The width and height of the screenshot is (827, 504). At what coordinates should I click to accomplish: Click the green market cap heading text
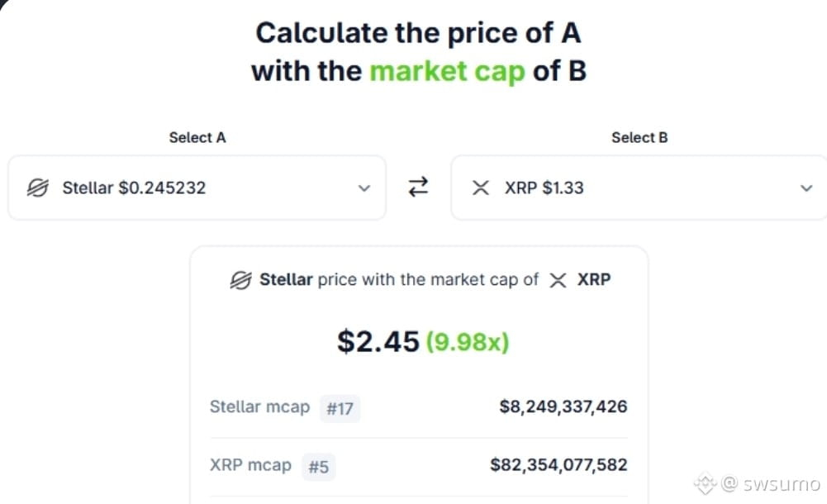coord(447,71)
